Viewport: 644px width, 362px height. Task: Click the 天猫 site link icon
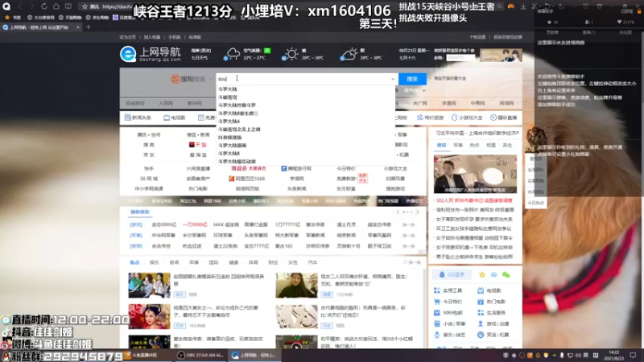click(192, 145)
